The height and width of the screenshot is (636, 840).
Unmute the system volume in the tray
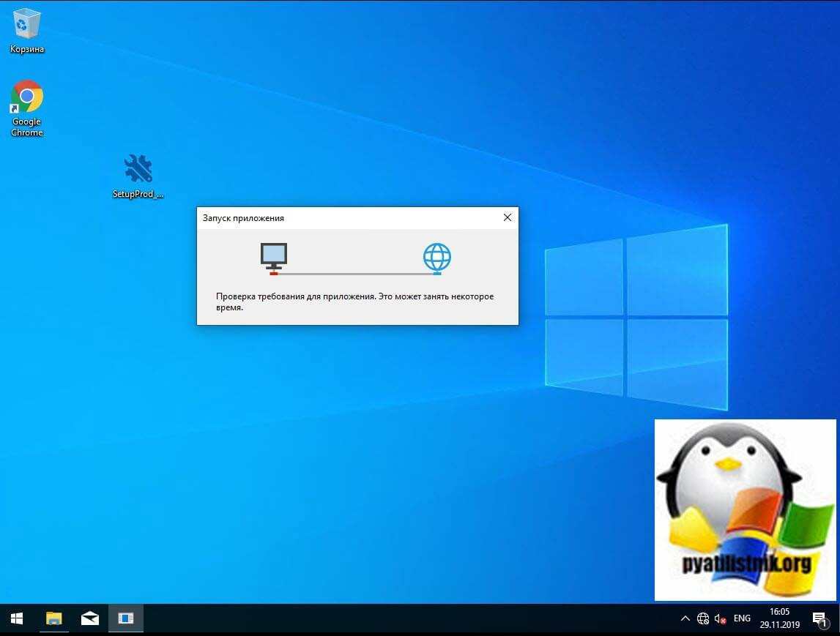721,618
